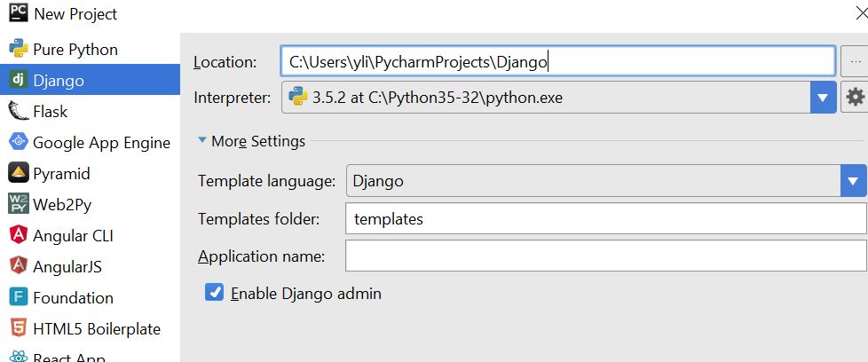The image size is (868, 362).
Task: Collapse the More Settings section
Action: click(202, 140)
